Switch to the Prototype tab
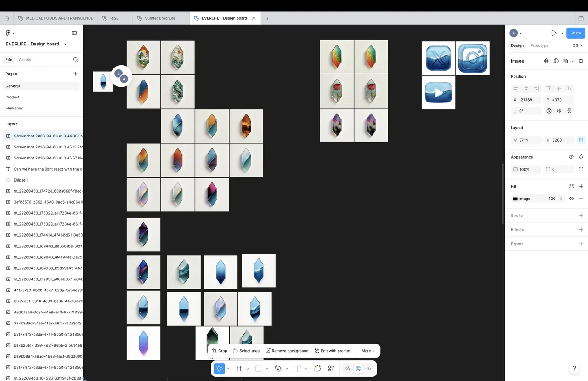588x381 pixels. coord(539,45)
